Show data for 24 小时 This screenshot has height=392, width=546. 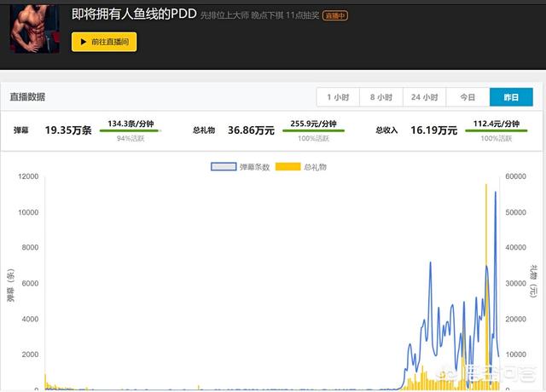tap(424, 98)
